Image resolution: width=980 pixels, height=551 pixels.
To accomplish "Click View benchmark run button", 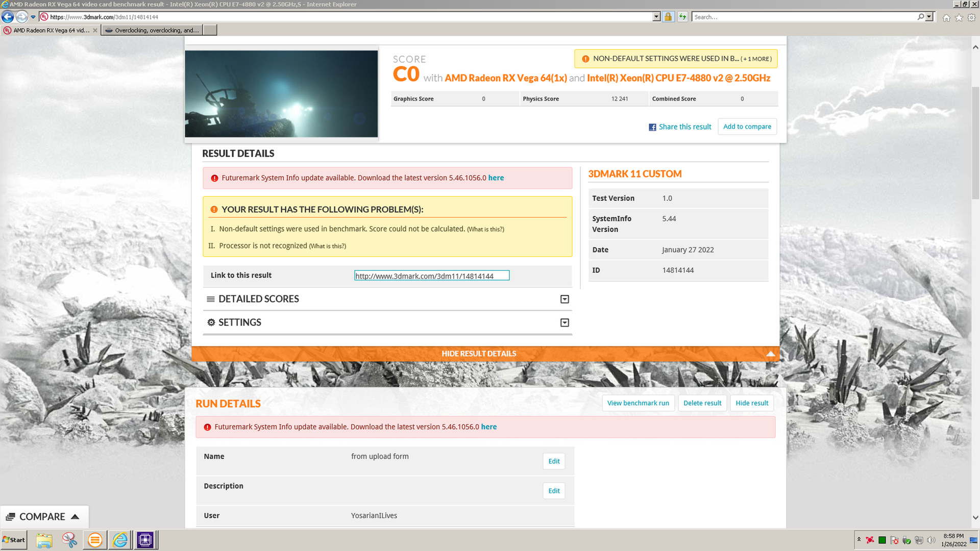I will click(638, 403).
